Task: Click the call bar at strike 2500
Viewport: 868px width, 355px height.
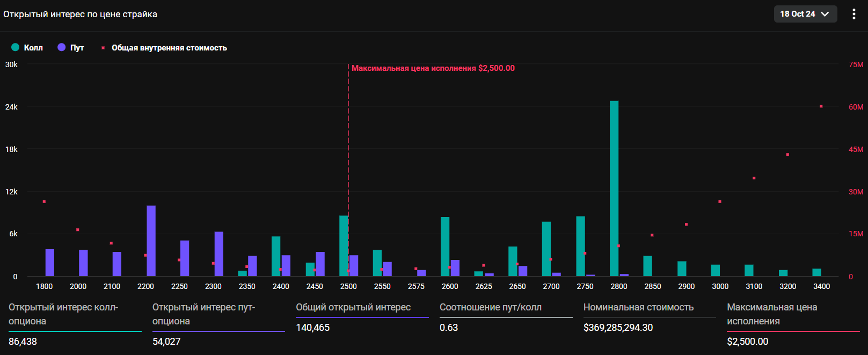Action: (x=344, y=246)
